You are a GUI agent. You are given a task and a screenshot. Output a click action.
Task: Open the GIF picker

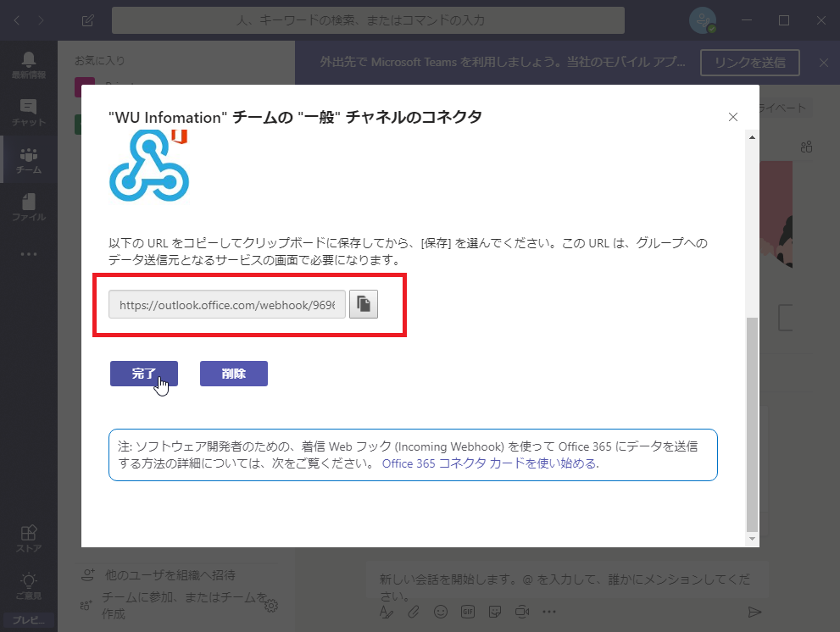(468, 612)
